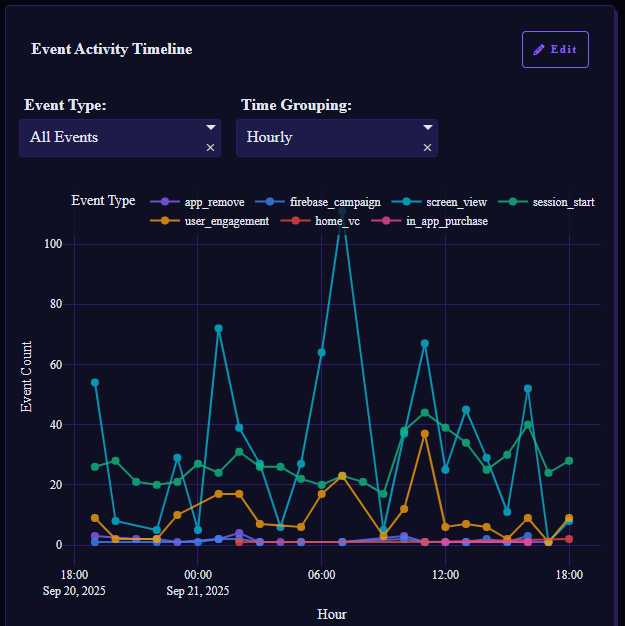Toggle app_remove legend series
Viewport: 625px width, 626px height.
coord(197,202)
